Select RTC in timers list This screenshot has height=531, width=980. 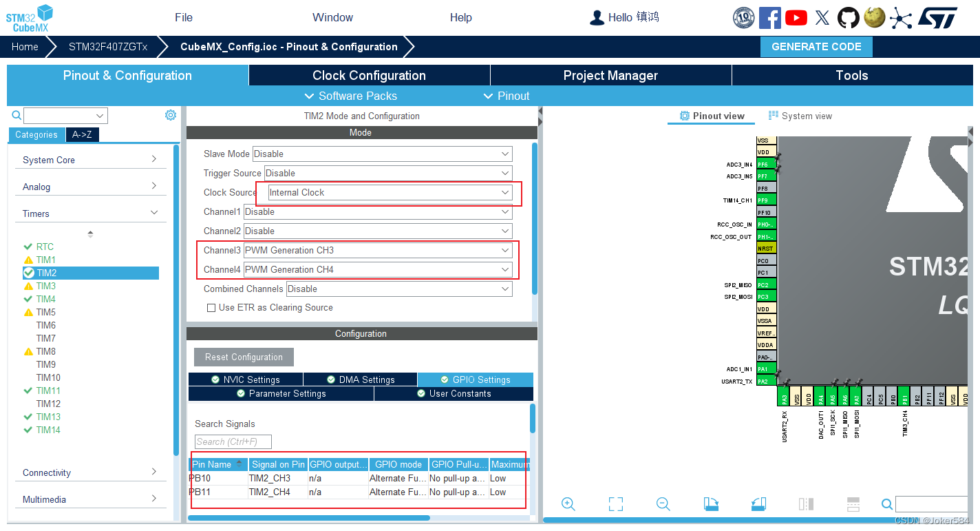[45, 247]
